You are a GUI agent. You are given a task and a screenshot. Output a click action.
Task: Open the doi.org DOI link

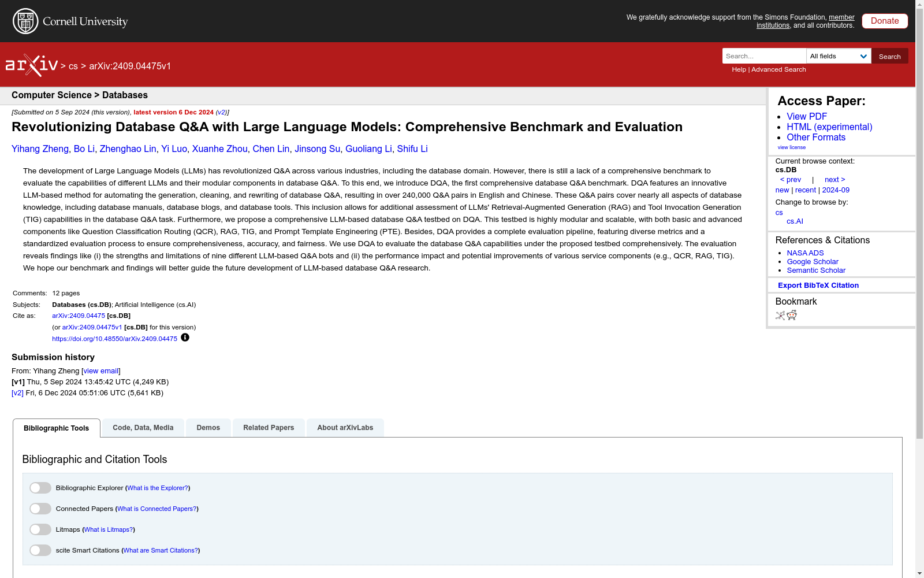(x=114, y=339)
